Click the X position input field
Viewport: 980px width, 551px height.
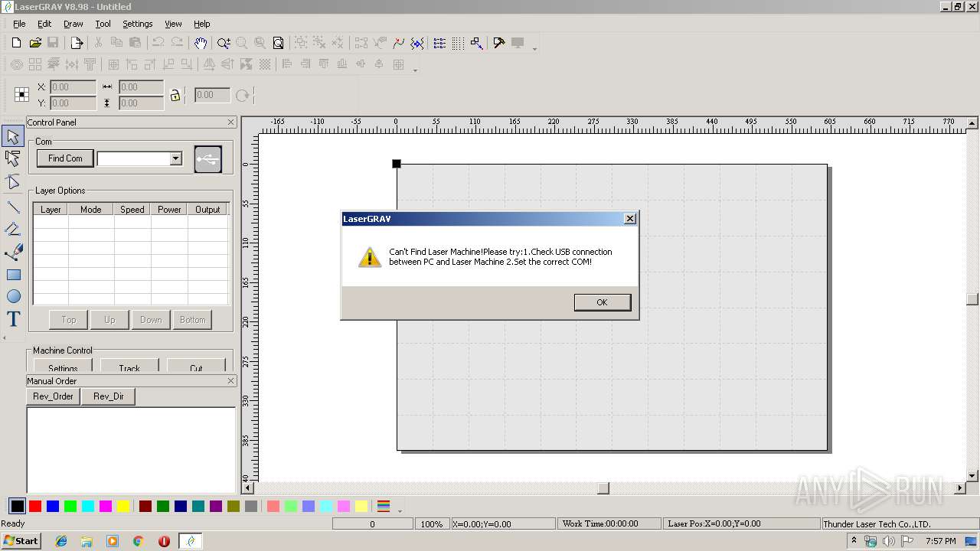coord(73,87)
